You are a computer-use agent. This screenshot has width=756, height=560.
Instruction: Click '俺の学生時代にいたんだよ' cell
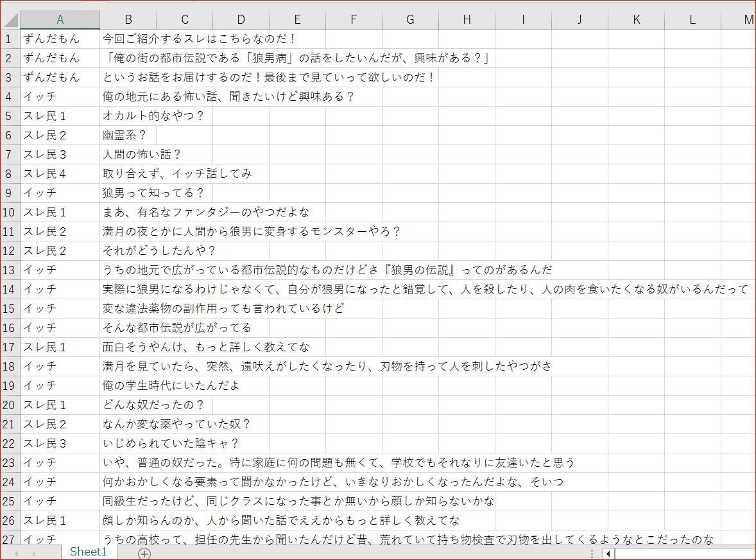tap(171, 386)
